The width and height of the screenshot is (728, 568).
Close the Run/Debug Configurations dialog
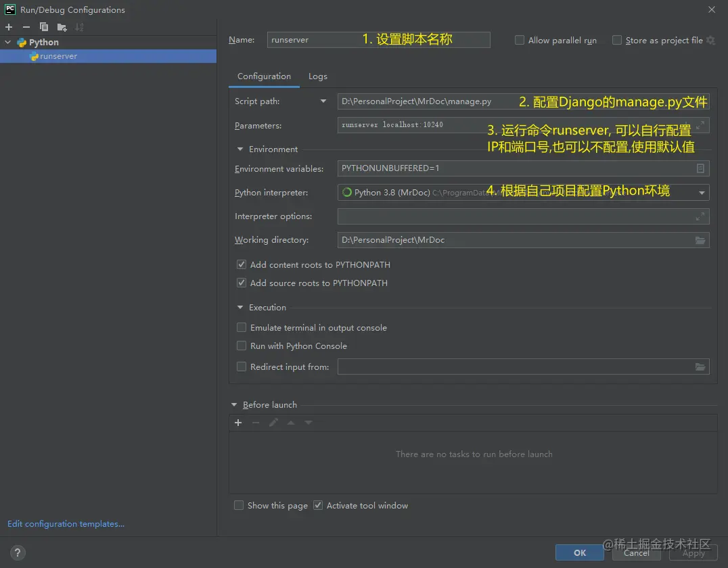[x=712, y=9]
